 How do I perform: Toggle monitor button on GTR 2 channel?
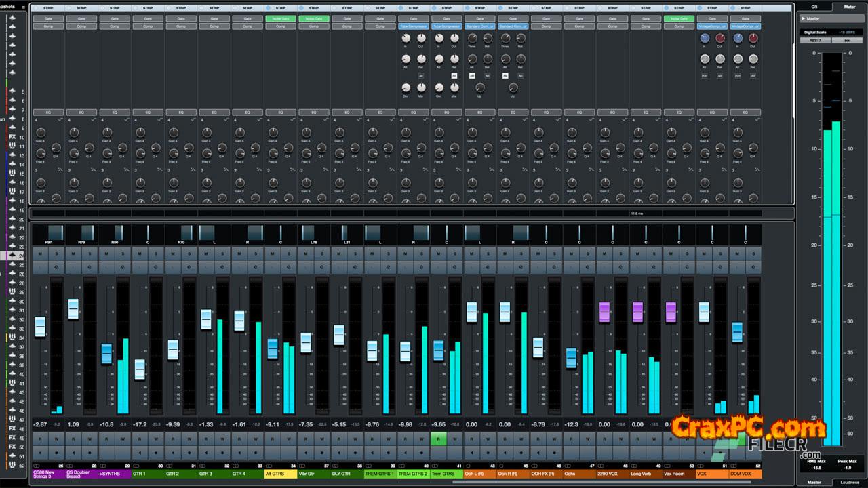(173, 452)
